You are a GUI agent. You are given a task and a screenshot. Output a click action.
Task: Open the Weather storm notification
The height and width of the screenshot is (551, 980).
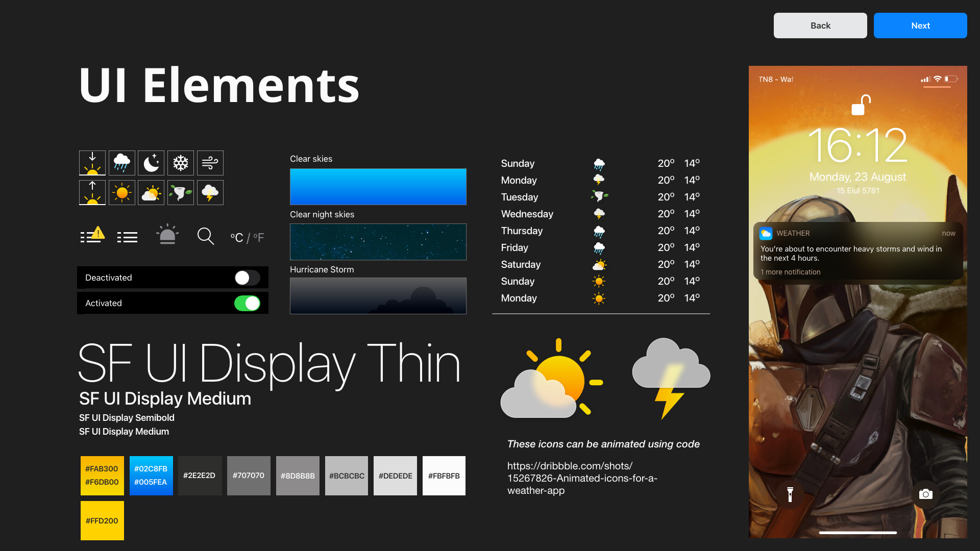click(x=857, y=251)
